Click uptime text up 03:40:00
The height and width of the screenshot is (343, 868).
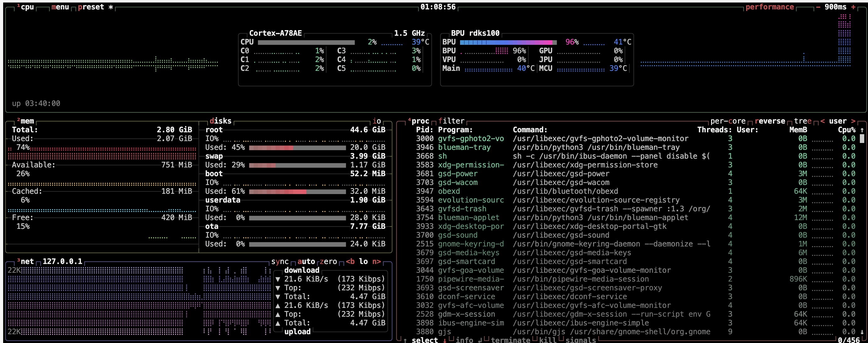click(x=36, y=103)
